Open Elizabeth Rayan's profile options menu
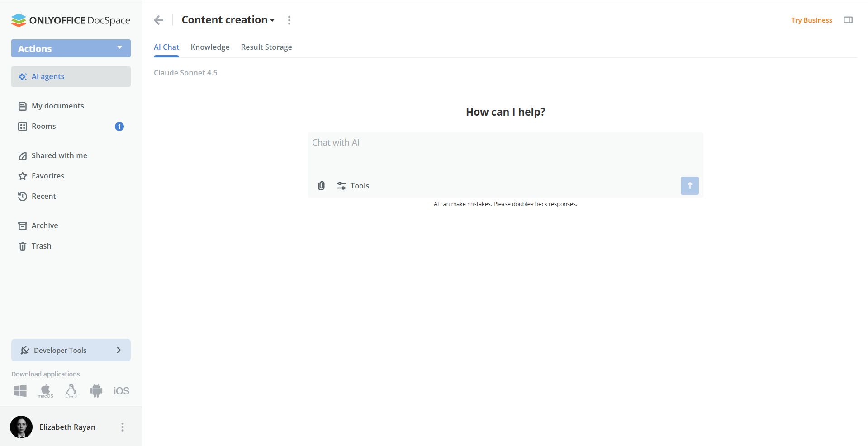868x446 pixels. coord(122,427)
